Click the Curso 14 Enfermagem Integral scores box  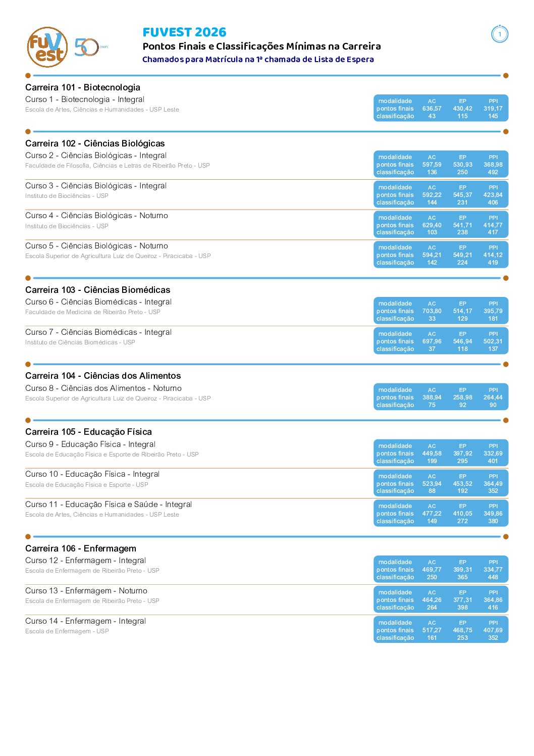441,630
